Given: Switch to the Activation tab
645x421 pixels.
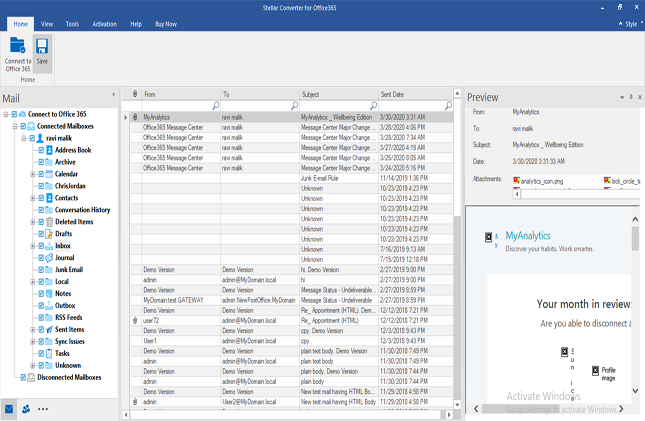Looking at the screenshot, I should pyautogui.click(x=104, y=22).
